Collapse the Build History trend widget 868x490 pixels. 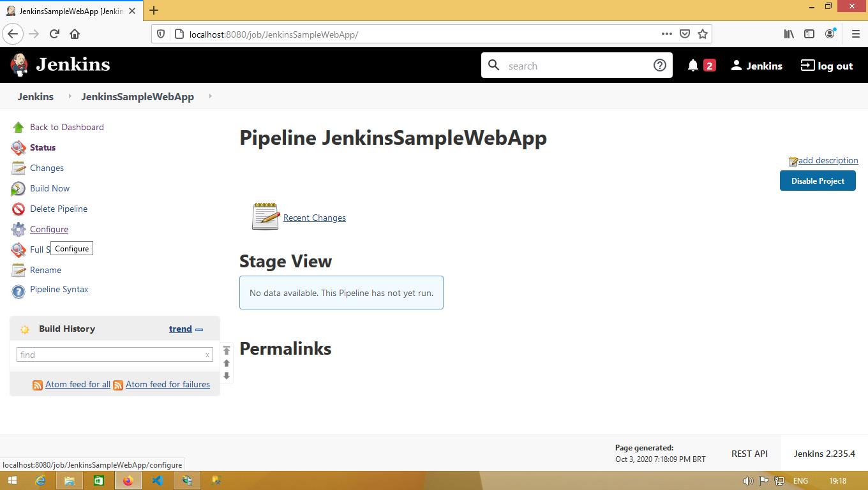(199, 330)
